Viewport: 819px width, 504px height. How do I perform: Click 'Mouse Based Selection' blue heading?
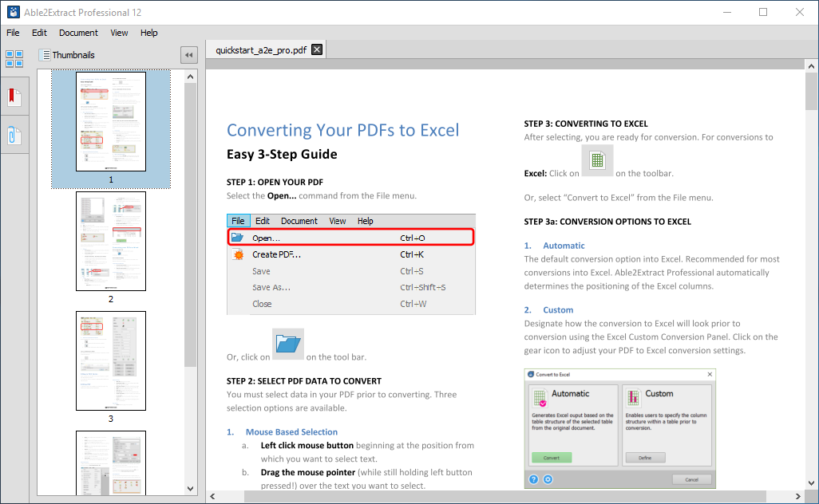pos(291,432)
